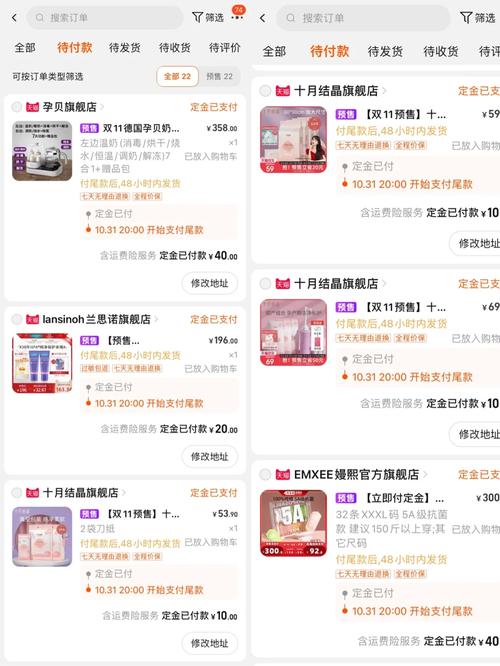Switch to 待发货 tab in left screen

click(x=124, y=48)
